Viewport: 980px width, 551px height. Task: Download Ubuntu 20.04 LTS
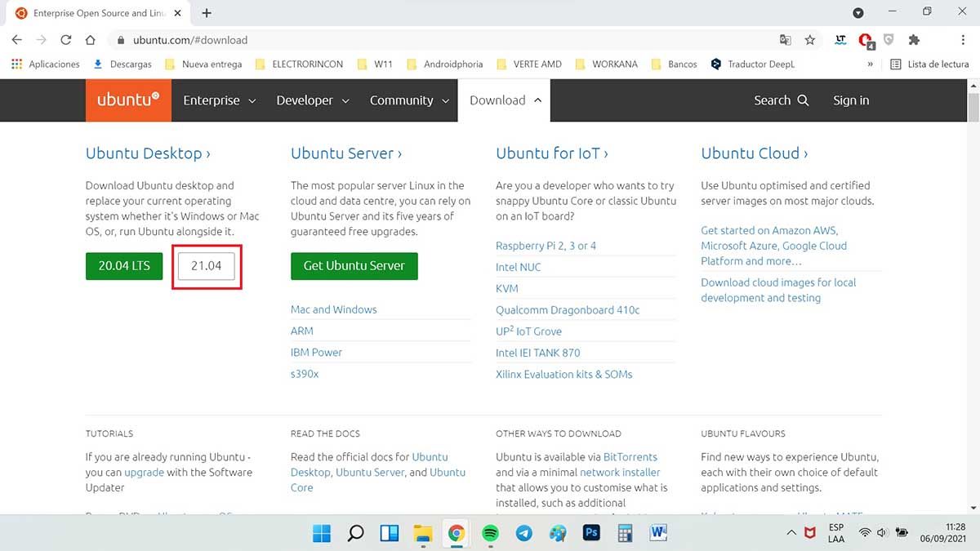(x=124, y=266)
